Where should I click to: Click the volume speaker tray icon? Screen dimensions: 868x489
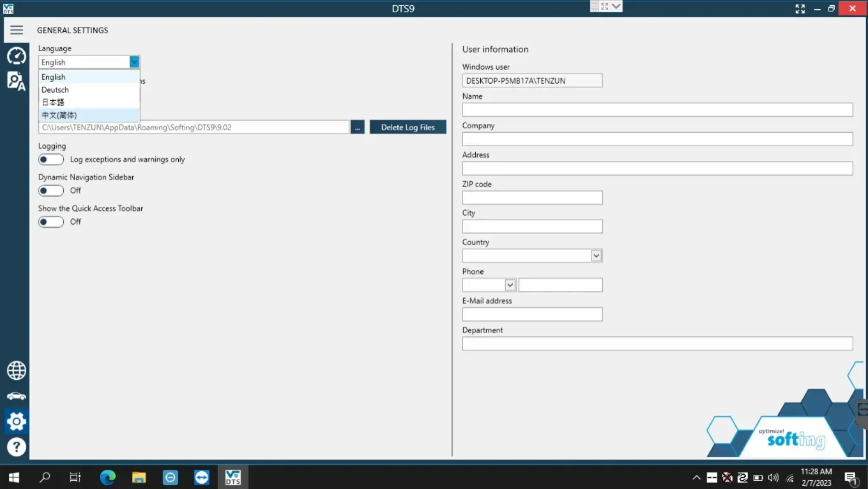click(x=773, y=478)
